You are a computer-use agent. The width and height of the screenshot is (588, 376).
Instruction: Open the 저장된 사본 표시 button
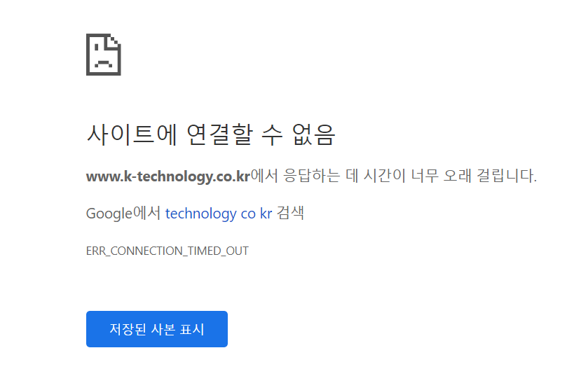tap(157, 329)
